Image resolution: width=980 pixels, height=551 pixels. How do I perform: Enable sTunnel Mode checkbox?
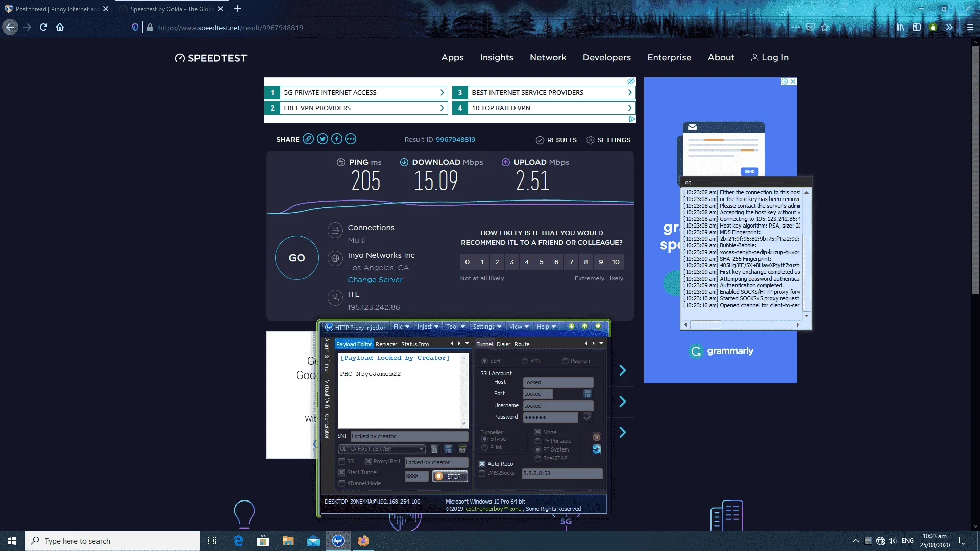(x=342, y=483)
